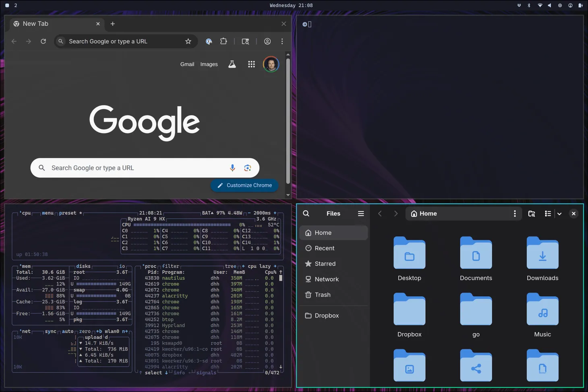The image size is (588, 392).
Task: Open Search Labs flask icon
Action: click(x=232, y=64)
